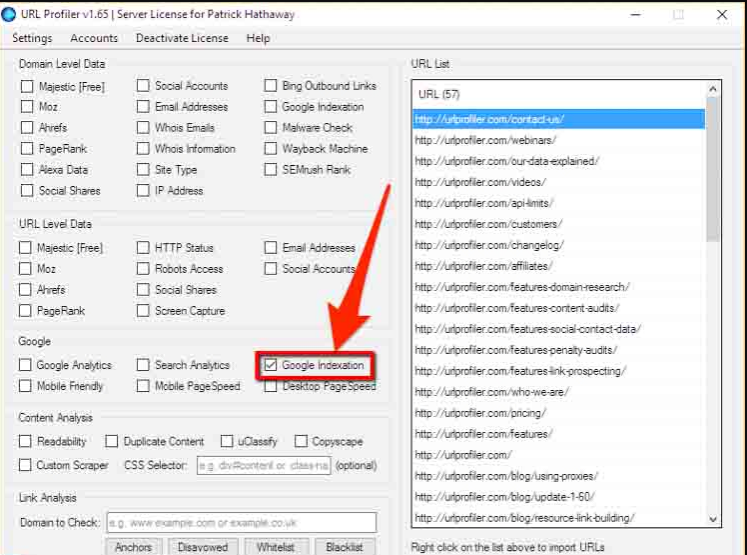Tick the Domain Level Moz checkbox
747x555 pixels.
(x=27, y=107)
